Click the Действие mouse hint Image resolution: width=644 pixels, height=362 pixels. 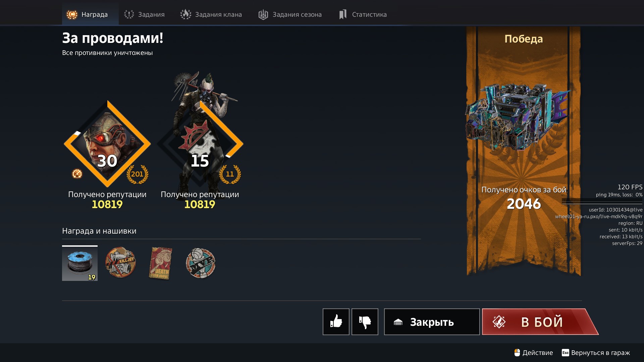point(533,353)
